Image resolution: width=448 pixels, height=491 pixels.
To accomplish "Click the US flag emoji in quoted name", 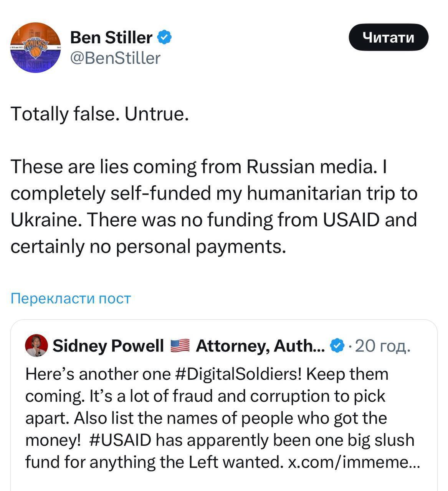I will pyautogui.click(x=180, y=346).
